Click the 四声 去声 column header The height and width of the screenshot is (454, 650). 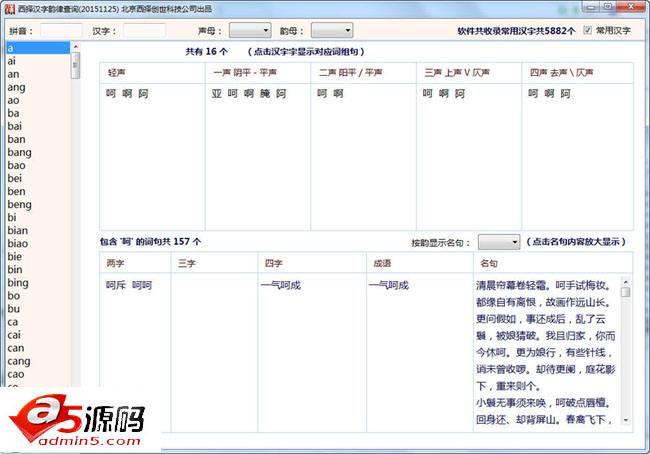click(577, 73)
